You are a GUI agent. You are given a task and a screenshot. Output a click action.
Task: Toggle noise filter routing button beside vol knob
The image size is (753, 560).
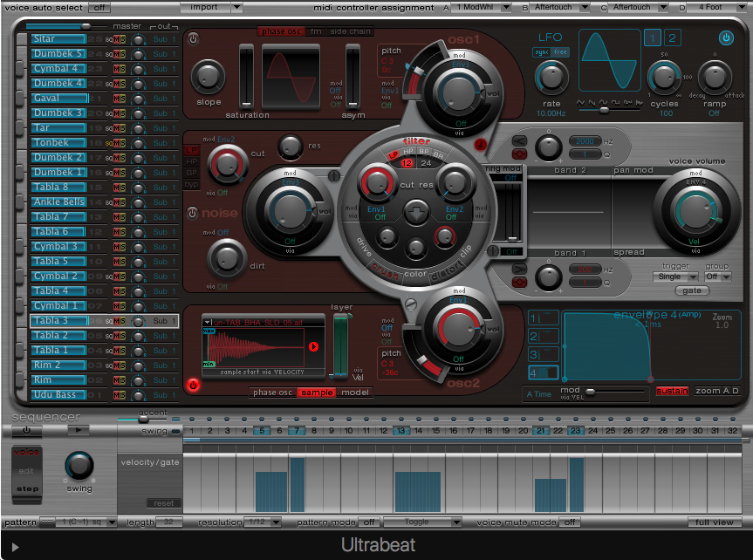(334, 176)
